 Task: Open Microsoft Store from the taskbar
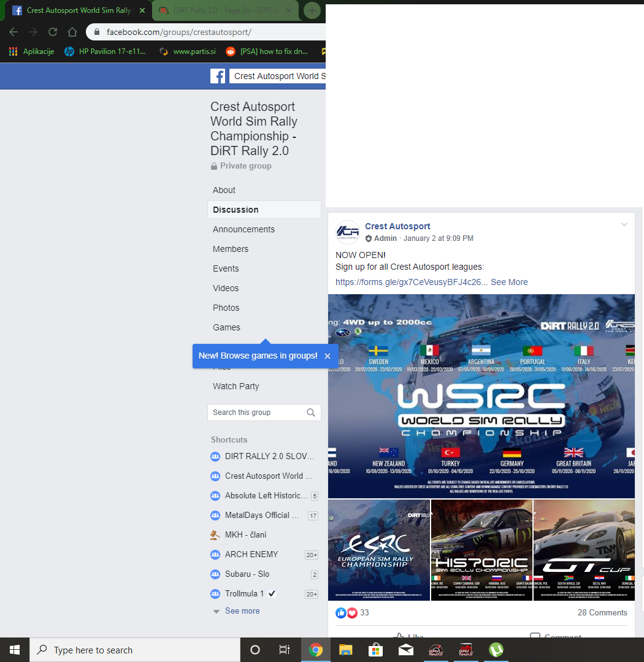(x=375, y=650)
